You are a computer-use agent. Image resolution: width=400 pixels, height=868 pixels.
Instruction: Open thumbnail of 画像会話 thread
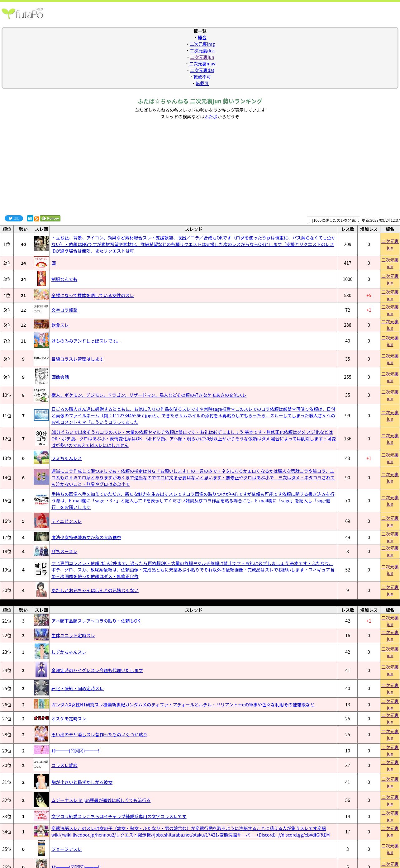point(41,377)
